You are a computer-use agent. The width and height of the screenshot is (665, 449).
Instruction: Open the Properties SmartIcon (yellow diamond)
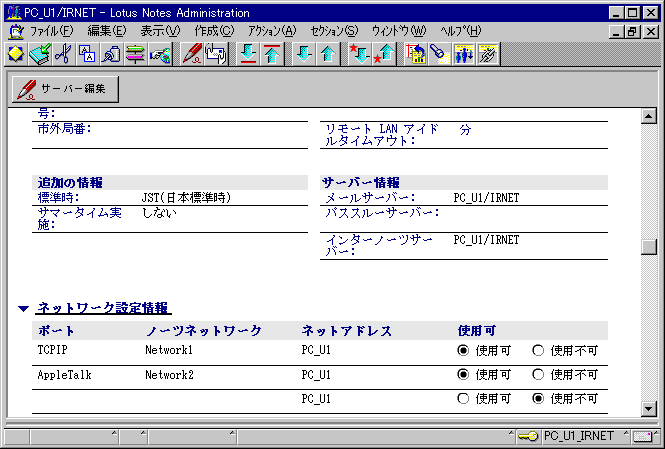tap(15, 54)
